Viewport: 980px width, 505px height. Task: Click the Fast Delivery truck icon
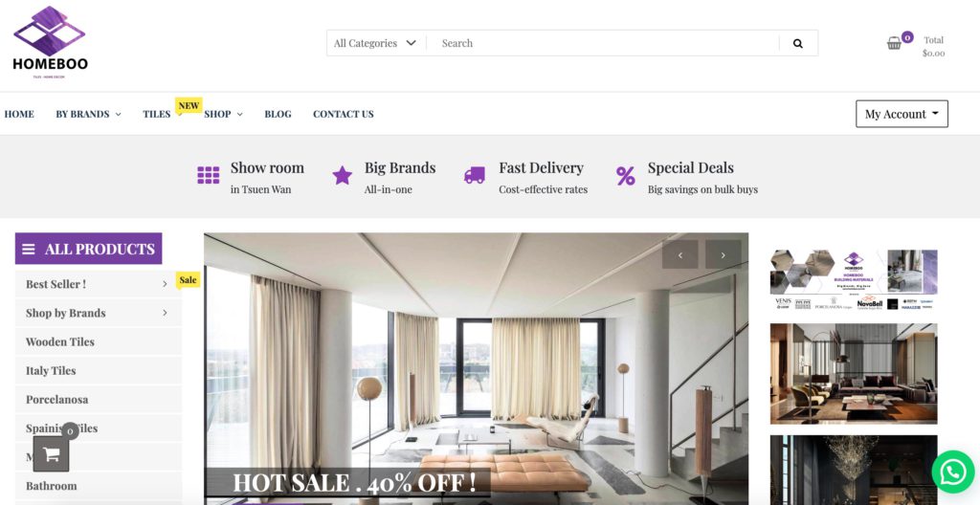[x=475, y=175]
